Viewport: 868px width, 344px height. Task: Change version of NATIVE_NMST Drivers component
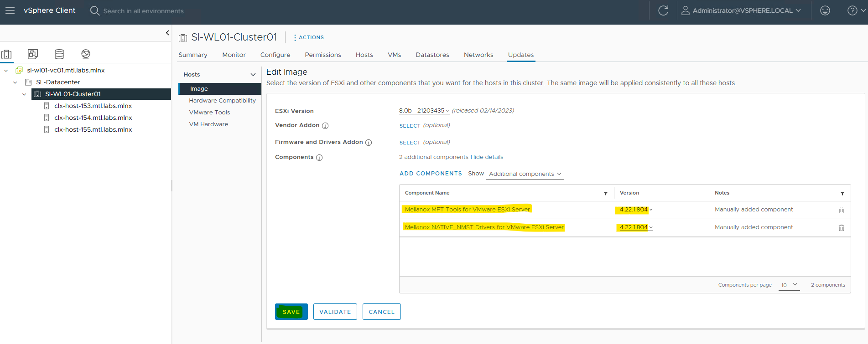[636, 227]
